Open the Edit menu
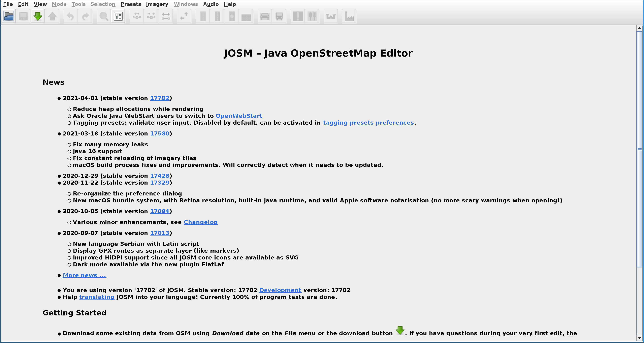Viewport: 644px width, 343px height. point(23,4)
